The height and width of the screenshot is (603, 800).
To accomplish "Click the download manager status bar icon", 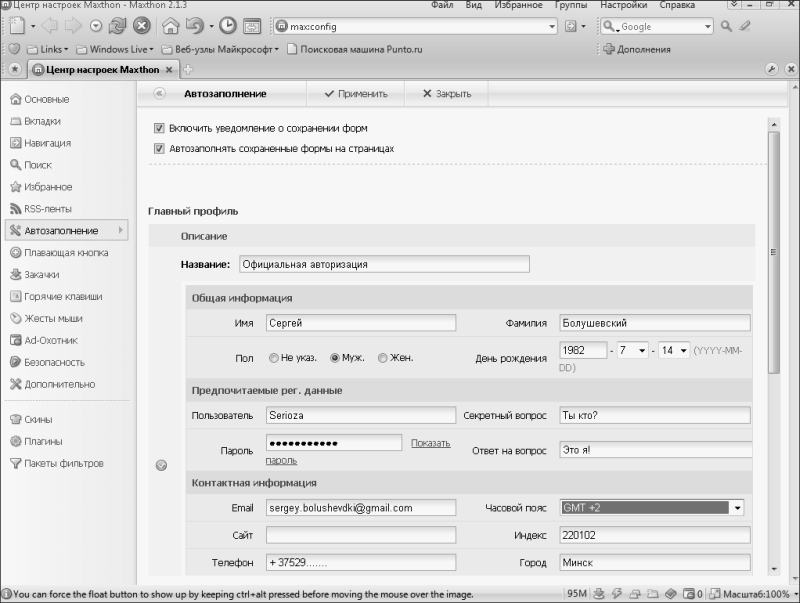I will tap(599, 594).
